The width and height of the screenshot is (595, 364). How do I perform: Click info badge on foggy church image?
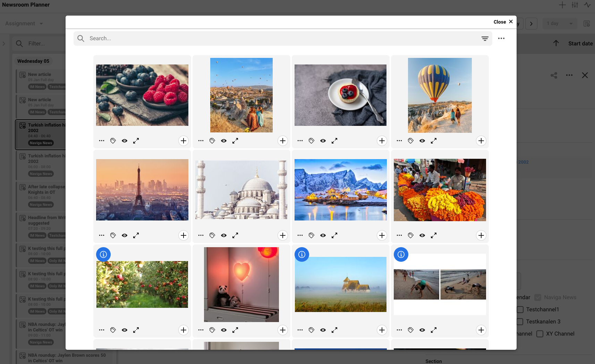point(302,254)
